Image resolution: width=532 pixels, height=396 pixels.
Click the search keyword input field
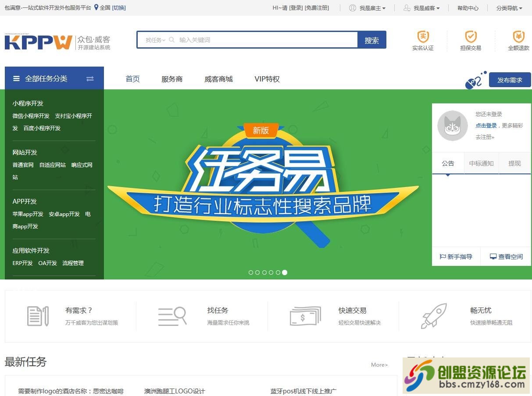pyautogui.click(x=267, y=40)
